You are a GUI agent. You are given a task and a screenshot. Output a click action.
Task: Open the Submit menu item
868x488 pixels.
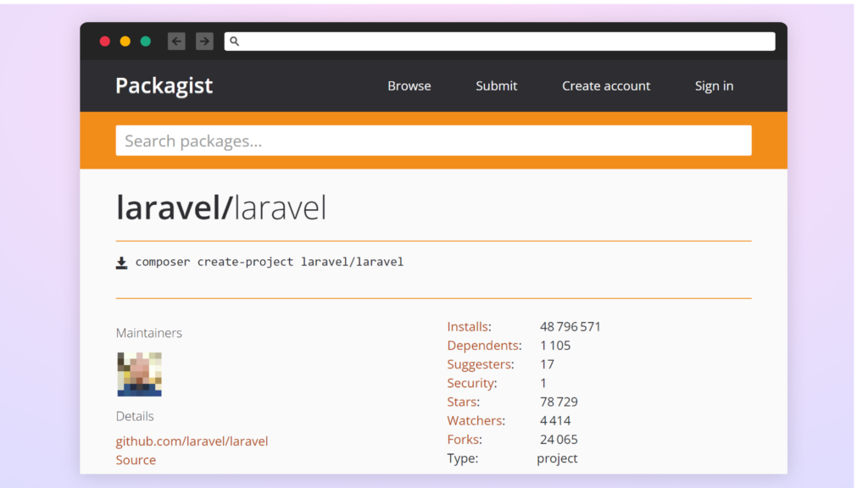click(497, 86)
